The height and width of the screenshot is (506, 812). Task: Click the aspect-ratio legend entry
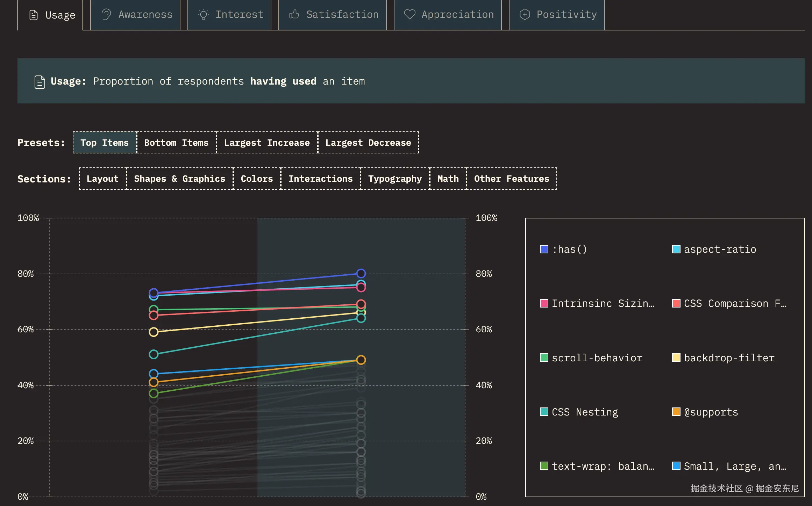tap(720, 249)
